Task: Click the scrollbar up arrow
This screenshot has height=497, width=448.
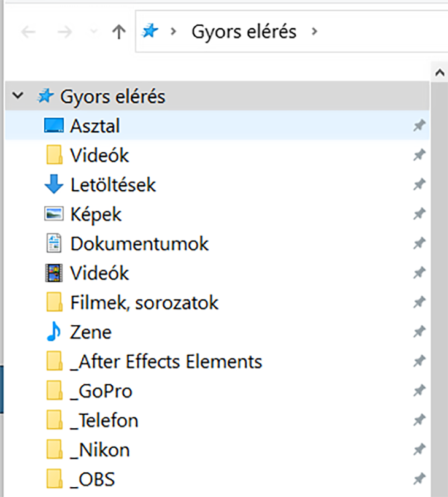Action: 439,72
